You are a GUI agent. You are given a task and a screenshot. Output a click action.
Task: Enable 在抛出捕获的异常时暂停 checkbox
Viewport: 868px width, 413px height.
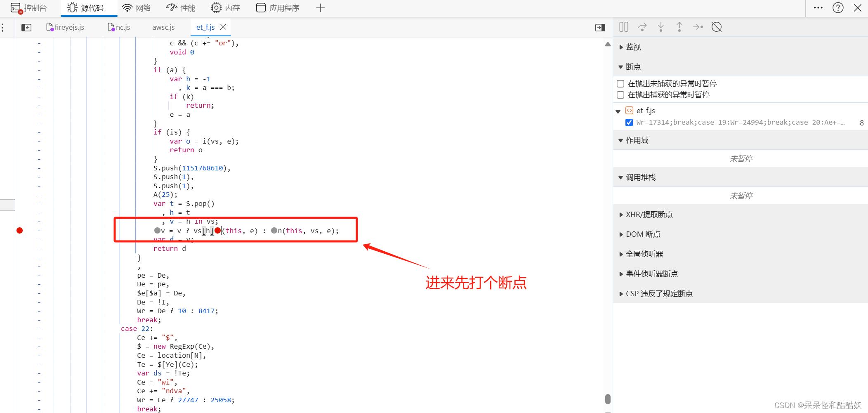[x=620, y=95]
